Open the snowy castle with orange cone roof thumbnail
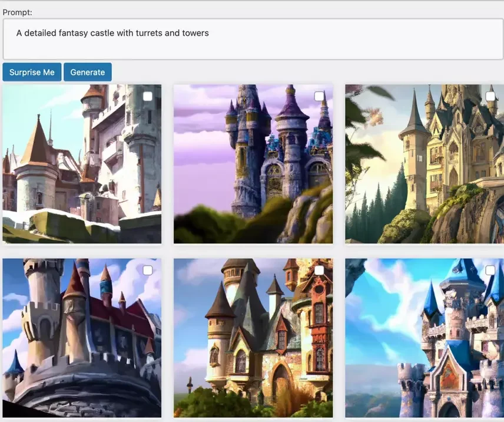 (x=82, y=164)
